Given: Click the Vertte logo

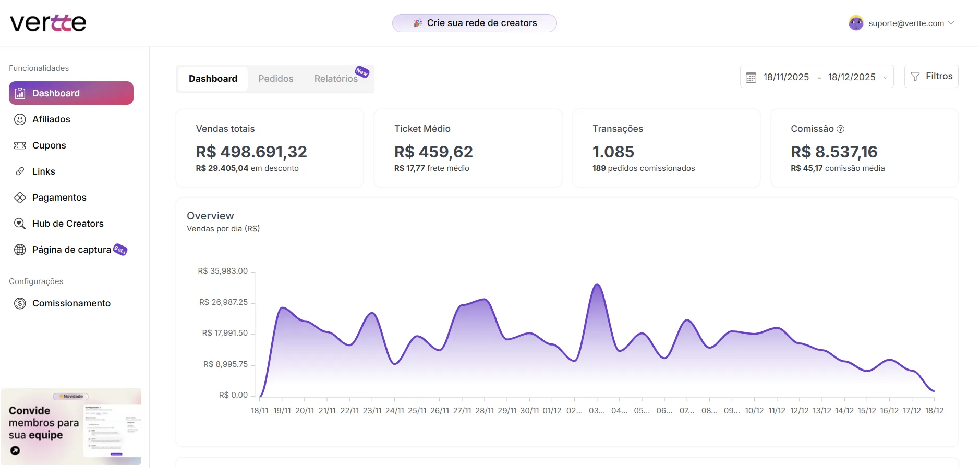Looking at the screenshot, I should [48, 23].
